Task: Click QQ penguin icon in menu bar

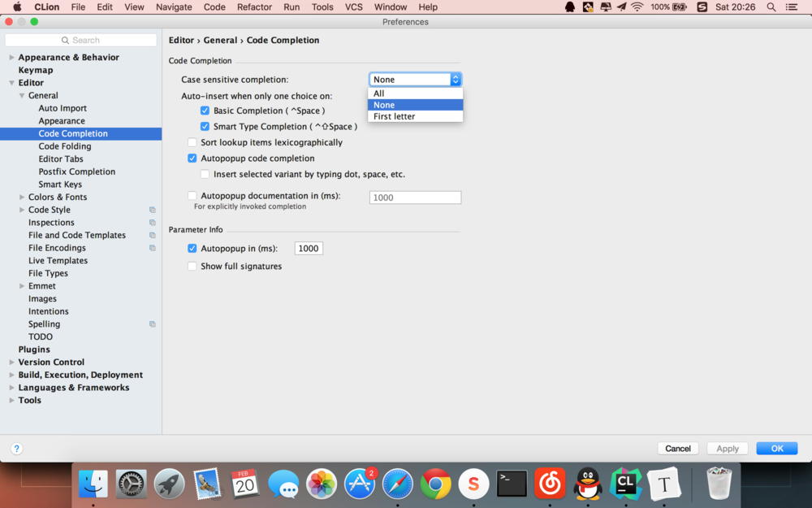Action: pos(570,7)
